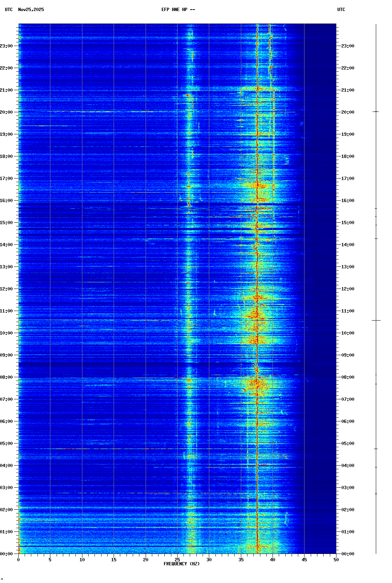Click the long event tick near 20:00 on the right line
The height and width of the screenshot is (583, 392).
(x=376, y=112)
